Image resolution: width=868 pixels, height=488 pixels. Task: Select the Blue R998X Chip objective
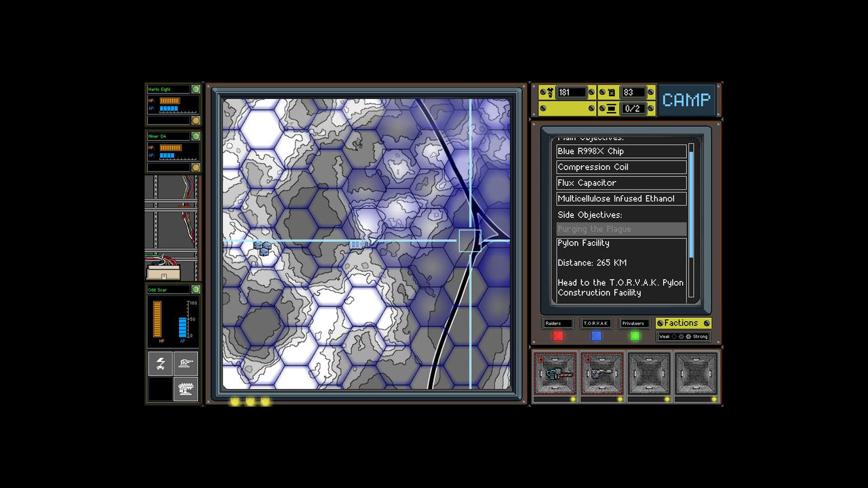click(x=621, y=151)
